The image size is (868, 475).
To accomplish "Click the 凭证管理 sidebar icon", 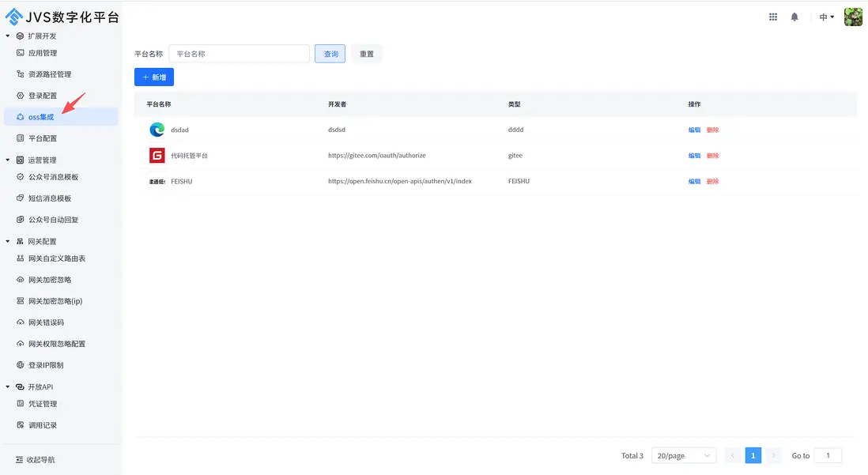I will (x=21, y=404).
